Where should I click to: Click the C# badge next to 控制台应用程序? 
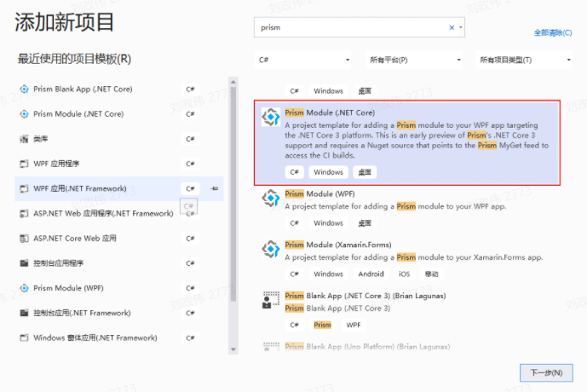click(190, 263)
